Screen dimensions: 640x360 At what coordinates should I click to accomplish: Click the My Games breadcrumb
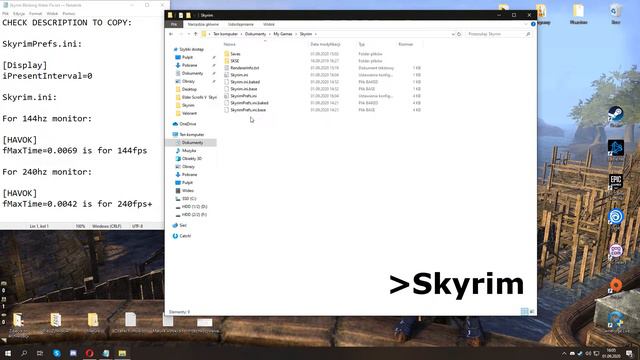coord(283,34)
